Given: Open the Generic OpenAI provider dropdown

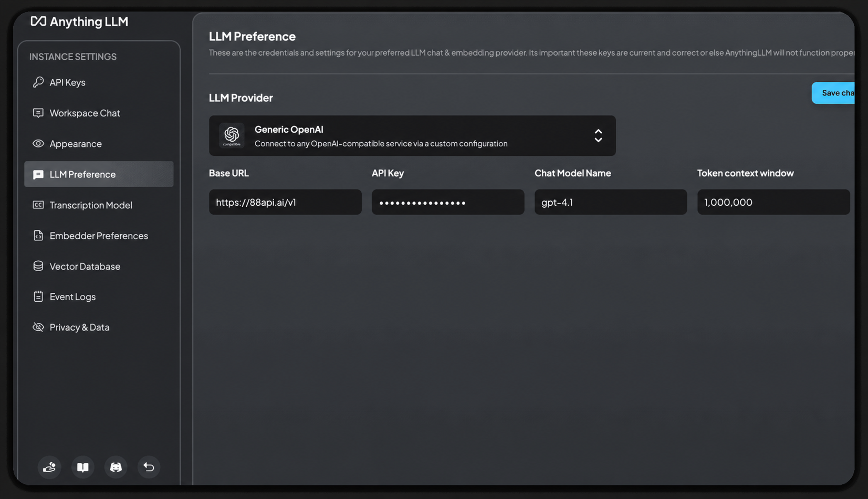Looking at the screenshot, I should click(412, 135).
